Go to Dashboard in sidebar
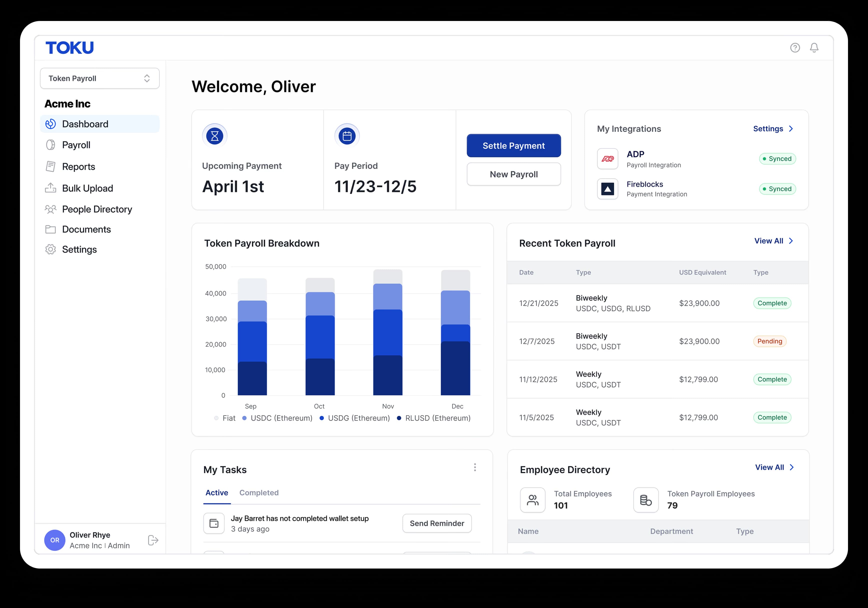868x608 pixels. click(x=100, y=124)
